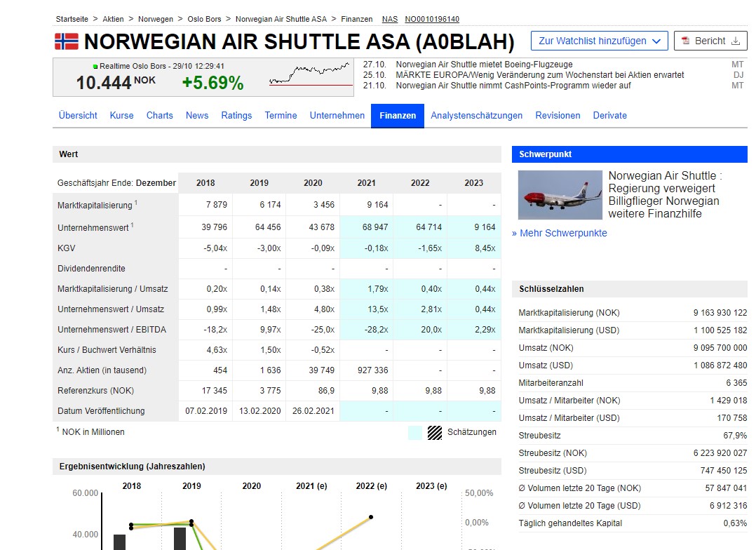756x550 pixels.
Task: Click Unternehmenswert / EBITDA row label
Action: point(112,330)
